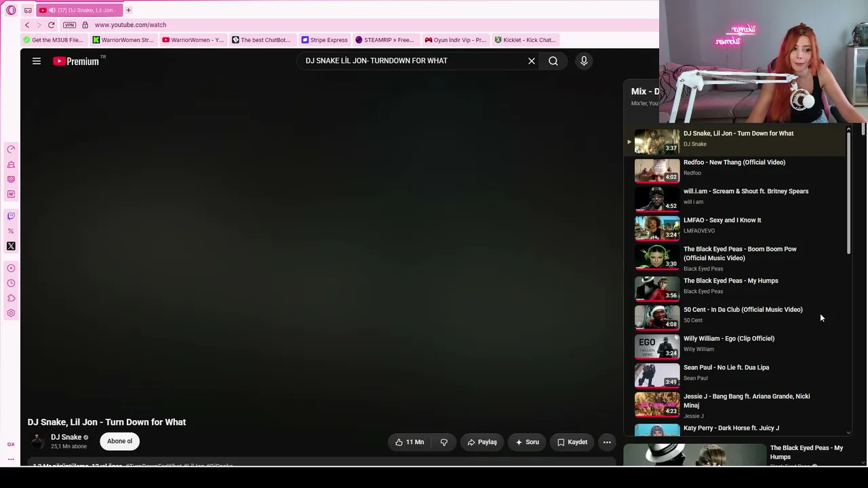This screenshot has height=488, width=868.
Task: Go forward to the next page
Action: point(39,25)
